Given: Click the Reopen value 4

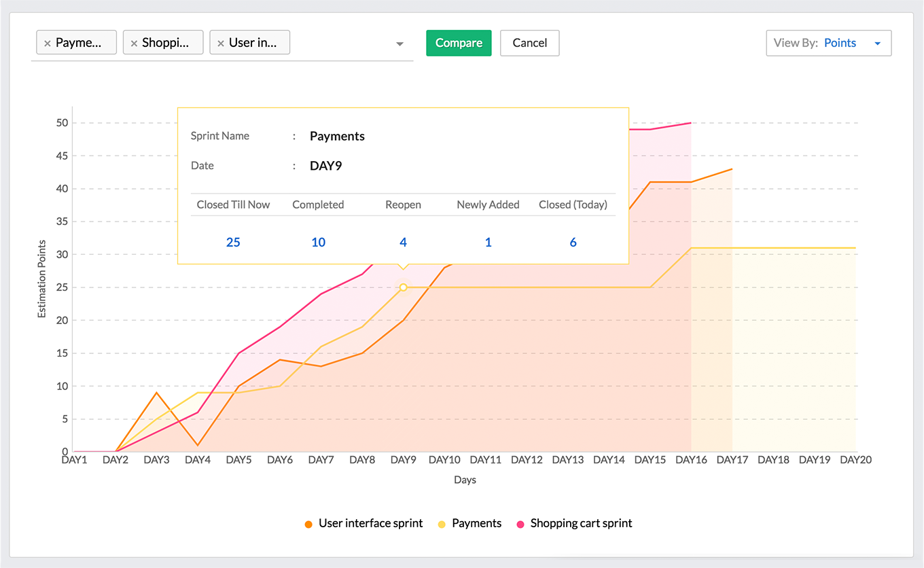Looking at the screenshot, I should 403,242.
